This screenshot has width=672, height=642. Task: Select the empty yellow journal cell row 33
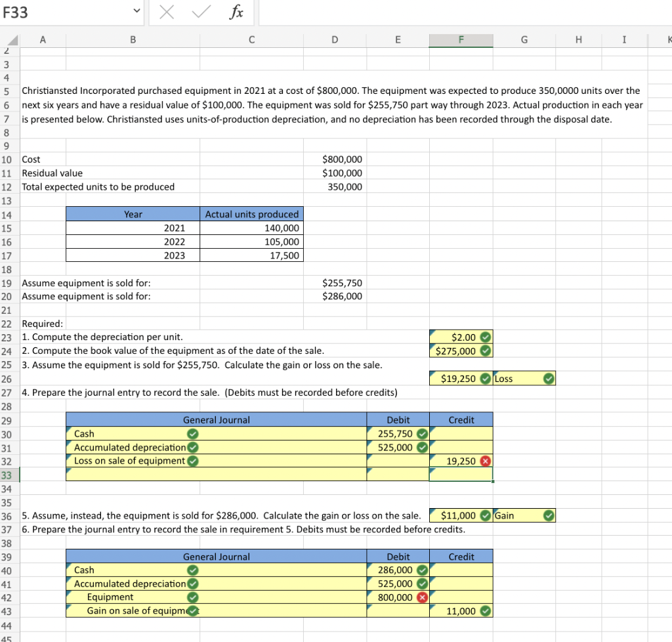[216, 475]
